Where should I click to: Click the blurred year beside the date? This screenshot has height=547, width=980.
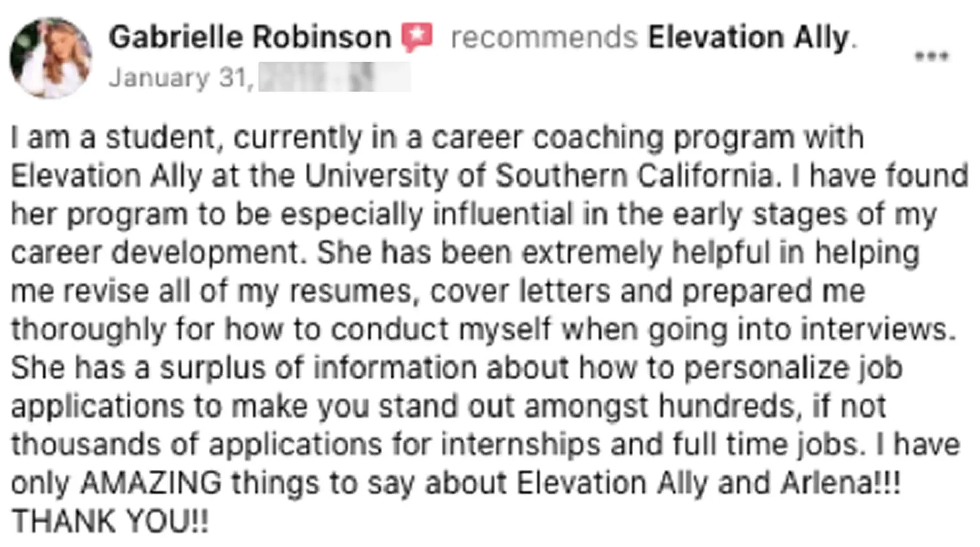coord(335,77)
